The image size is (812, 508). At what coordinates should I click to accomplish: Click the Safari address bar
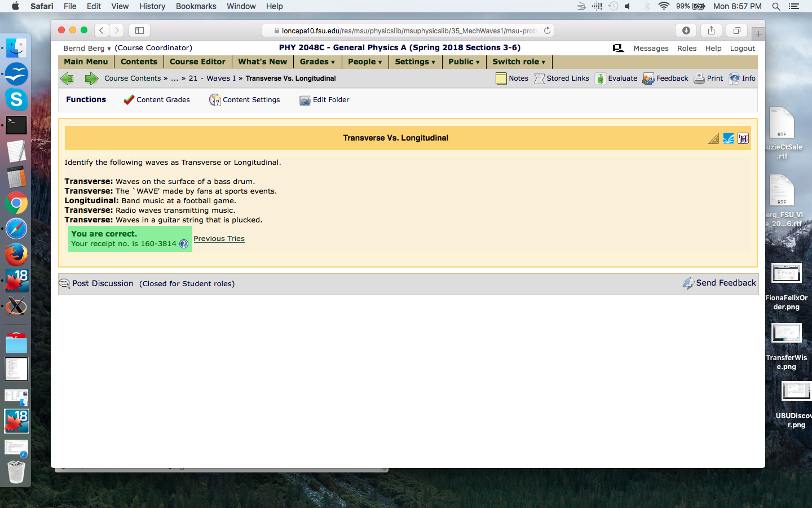point(408,30)
